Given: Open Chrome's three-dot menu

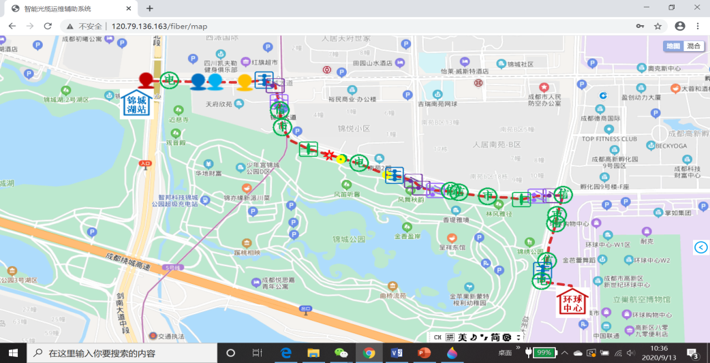Looking at the screenshot, I should tap(697, 26).
